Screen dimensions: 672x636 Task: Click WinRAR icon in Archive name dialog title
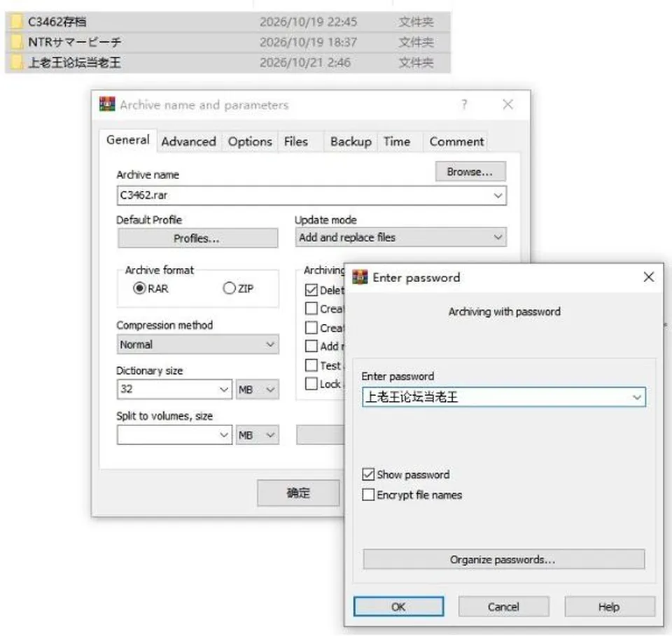tap(107, 104)
